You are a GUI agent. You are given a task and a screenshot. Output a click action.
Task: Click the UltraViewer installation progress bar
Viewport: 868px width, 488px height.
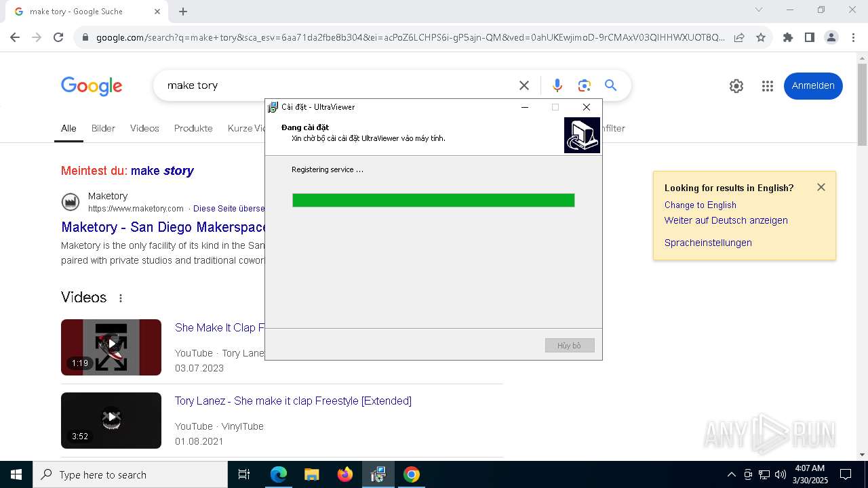433,200
